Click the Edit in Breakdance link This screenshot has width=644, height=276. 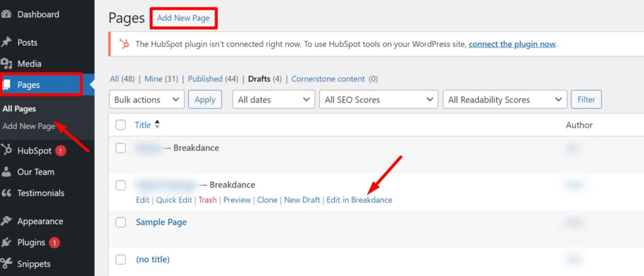[x=359, y=200]
